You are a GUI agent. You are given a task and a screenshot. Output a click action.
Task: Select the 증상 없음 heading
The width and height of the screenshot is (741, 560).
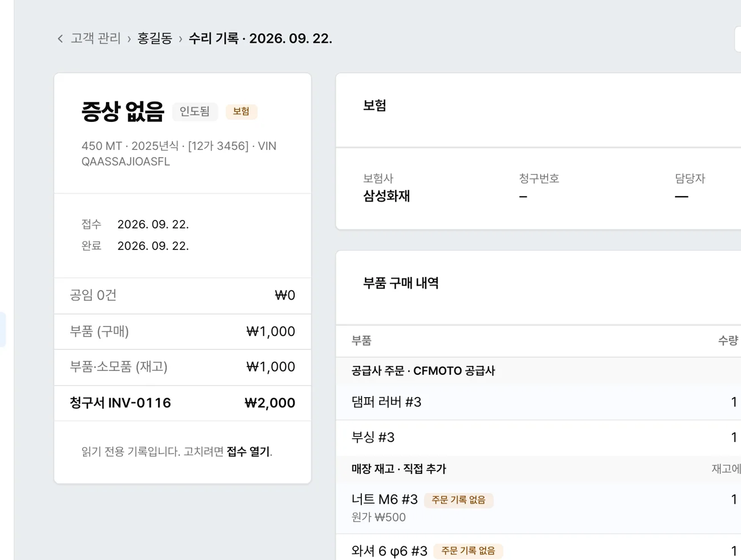123,112
